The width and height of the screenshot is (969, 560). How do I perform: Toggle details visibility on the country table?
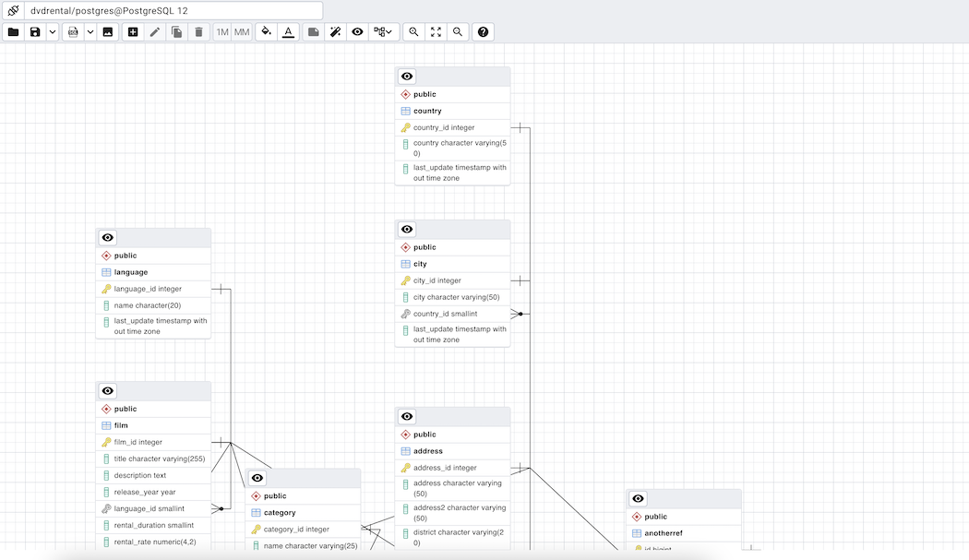pyautogui.click(x=406, y=77)
